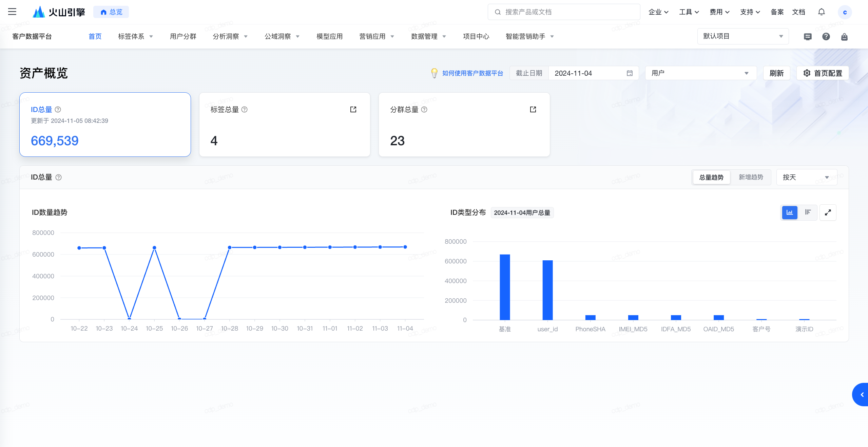The width and height of the screenshot is (868, 447).
Task: Open the message center icon
Action: [808, 36]
